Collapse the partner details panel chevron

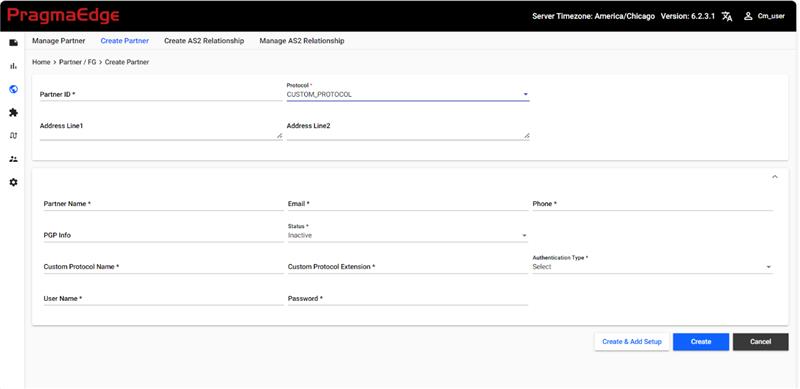[774, 177]
